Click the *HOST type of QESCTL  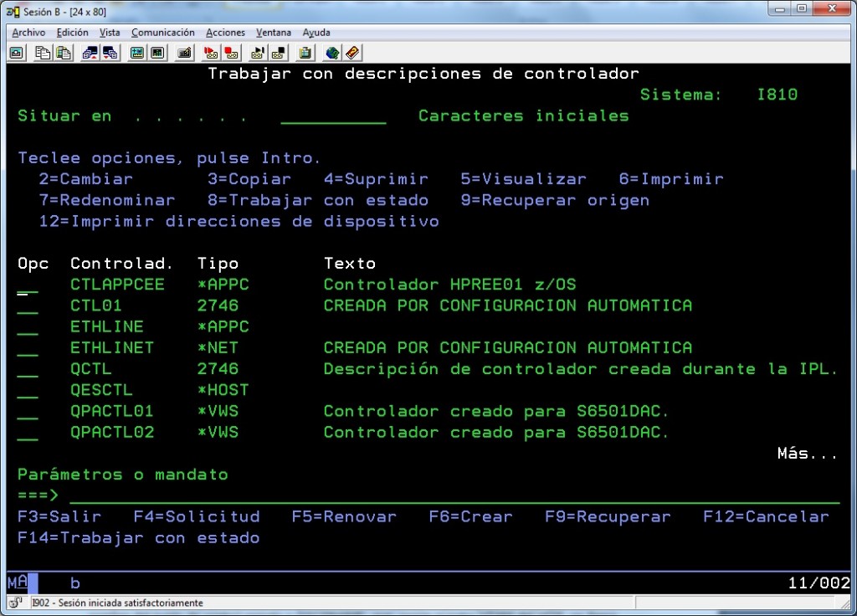(223, 390)
